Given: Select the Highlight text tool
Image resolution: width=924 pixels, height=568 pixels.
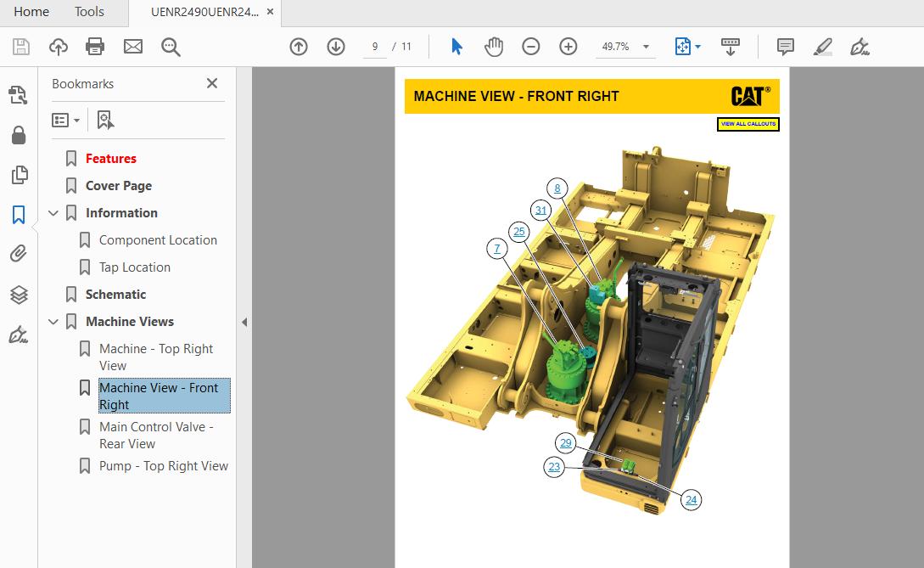Looking at the screenshot, I should [821, 47].
